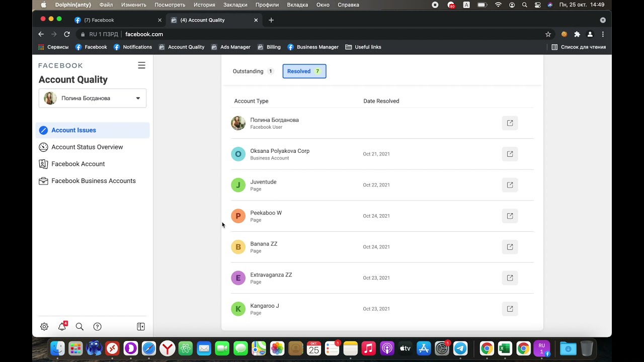This screenshot has width=644, height=362.
Task: Open sidebar search magnifier icon
Action: pyautogui.click(x=79, y=327)
